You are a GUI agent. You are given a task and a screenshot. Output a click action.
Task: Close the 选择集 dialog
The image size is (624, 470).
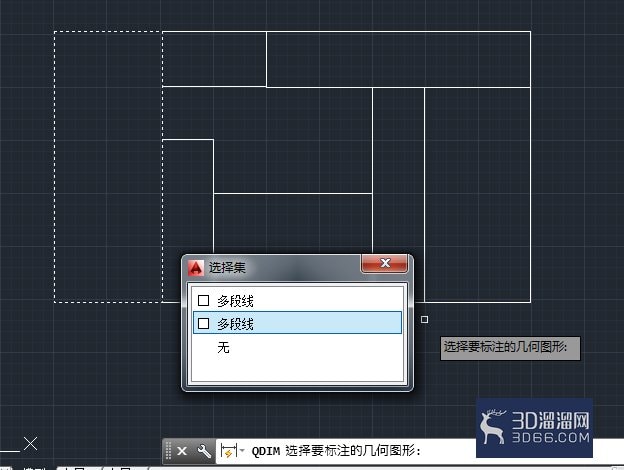tap(384, 263)
